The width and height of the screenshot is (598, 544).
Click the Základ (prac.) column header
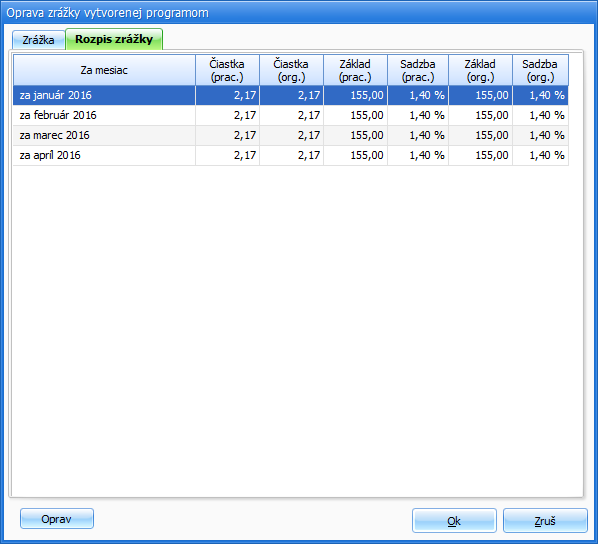[355, 70]
